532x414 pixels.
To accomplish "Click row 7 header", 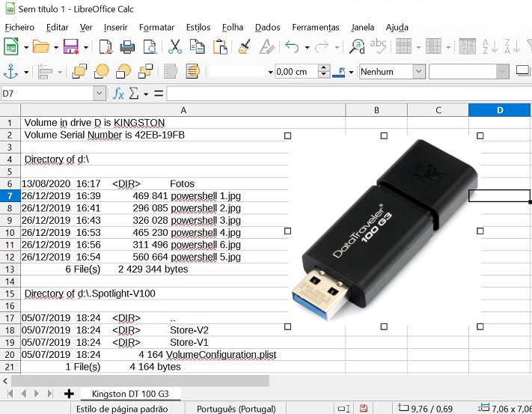I will (x=10, y=196).
